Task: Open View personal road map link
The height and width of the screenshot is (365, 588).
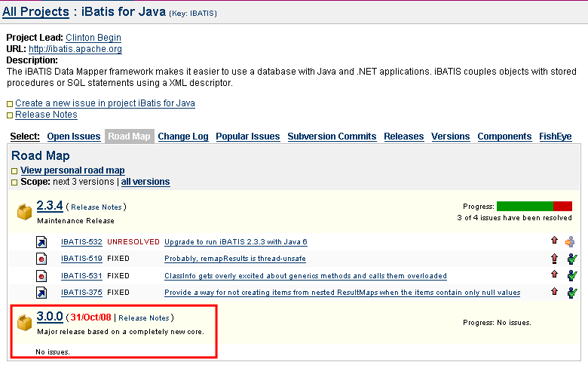Action: click(72, 170)
